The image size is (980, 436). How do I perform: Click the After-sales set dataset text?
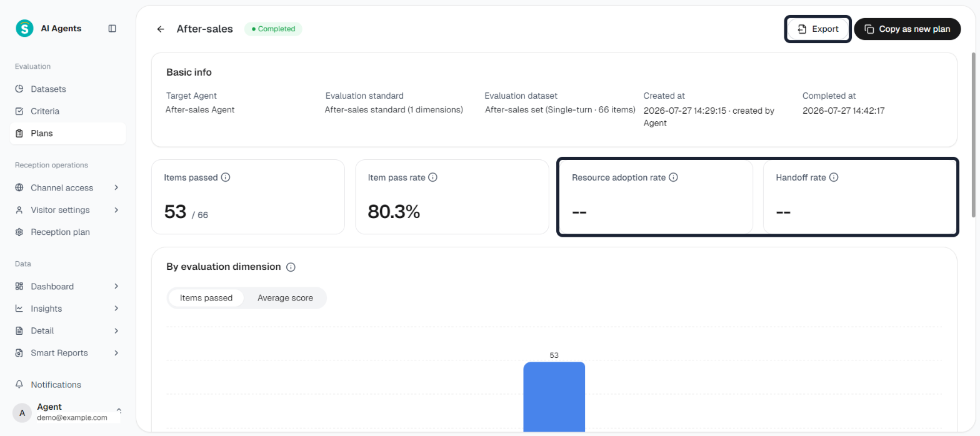560,110
